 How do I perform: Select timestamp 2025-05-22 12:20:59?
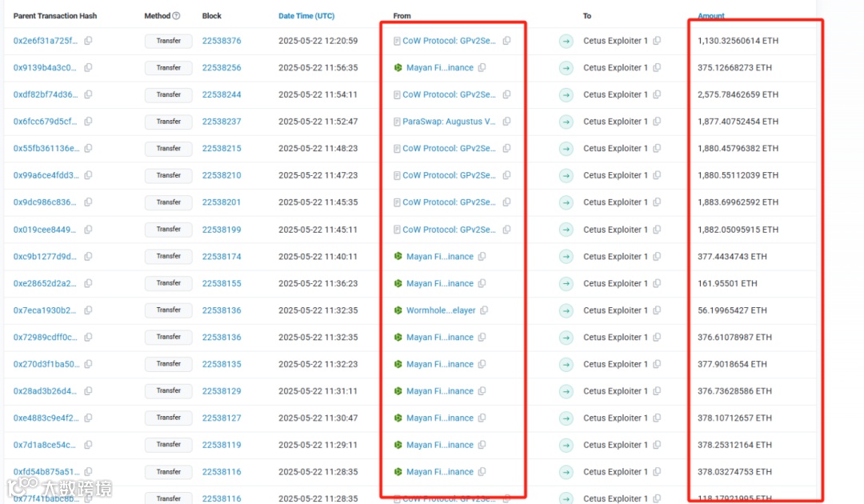click(318, 41)
